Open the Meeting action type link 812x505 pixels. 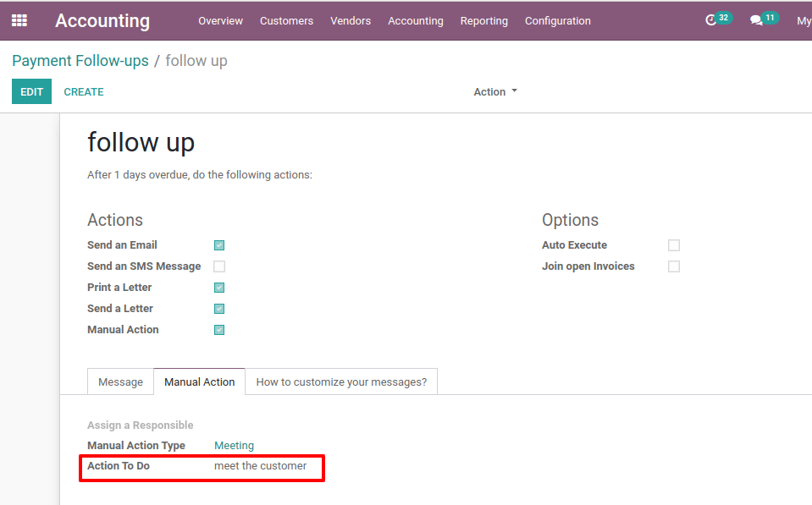click(x=234, y=446)
